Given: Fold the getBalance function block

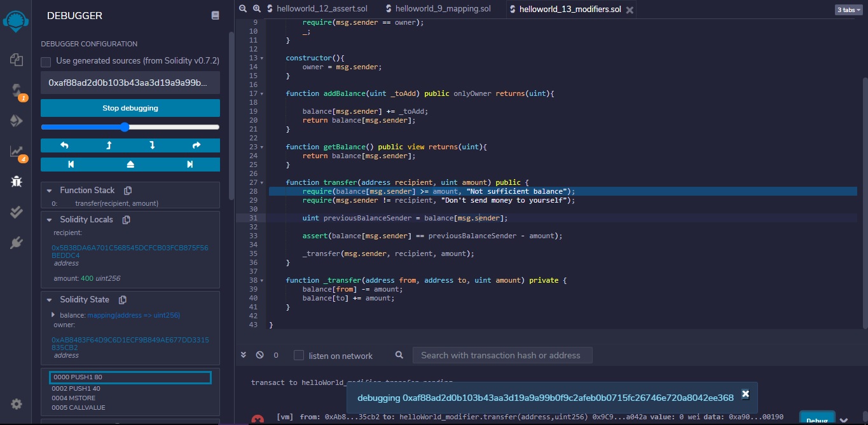Looking at the screenshot, I should point(262,147).
